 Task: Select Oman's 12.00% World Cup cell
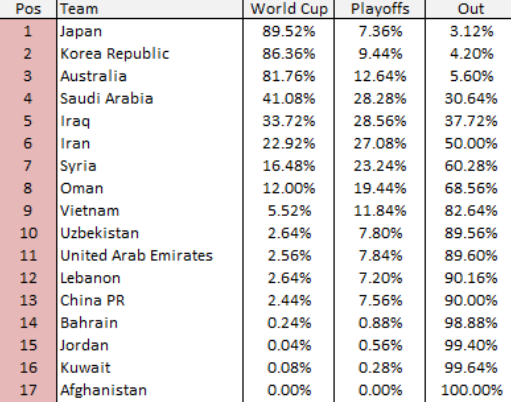[x=289, y=188]
